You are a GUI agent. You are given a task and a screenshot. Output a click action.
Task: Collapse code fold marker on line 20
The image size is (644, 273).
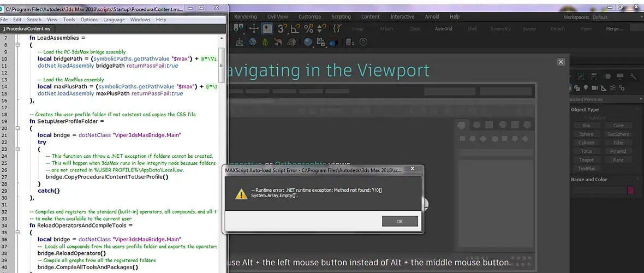17,128
